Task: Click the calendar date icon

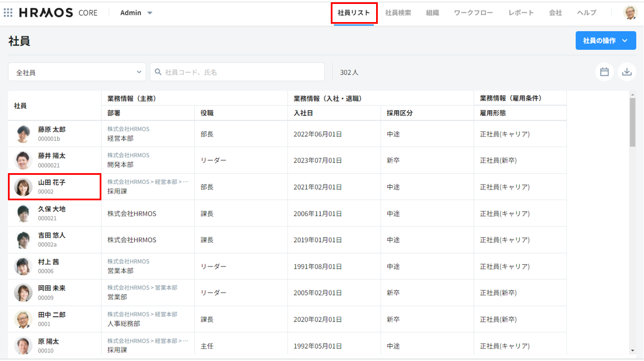Action: [604, 72]
